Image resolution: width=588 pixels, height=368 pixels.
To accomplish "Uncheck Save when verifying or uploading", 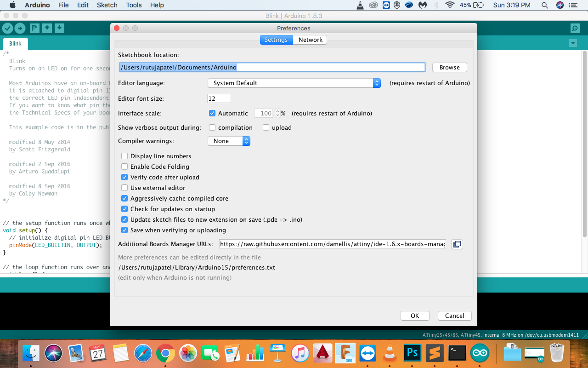I will pos(124,230).
